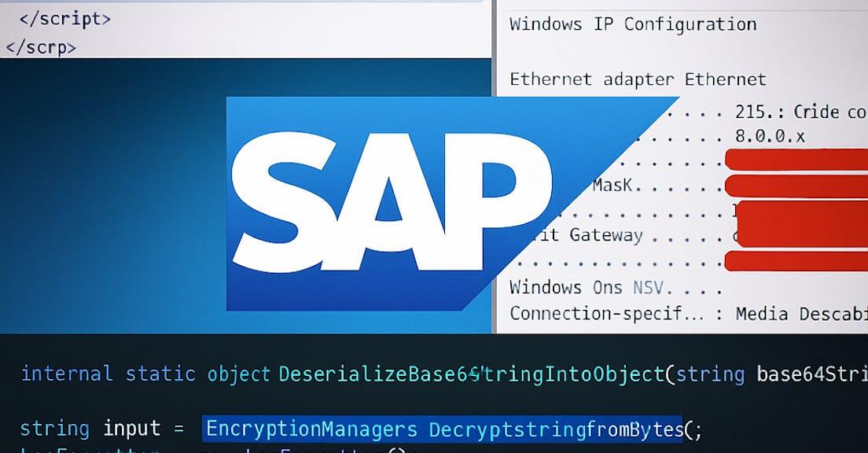Click the DeserializeBase64StringIntoObject method name
This screenshot has width=868, height=453.
pos(472,375)
